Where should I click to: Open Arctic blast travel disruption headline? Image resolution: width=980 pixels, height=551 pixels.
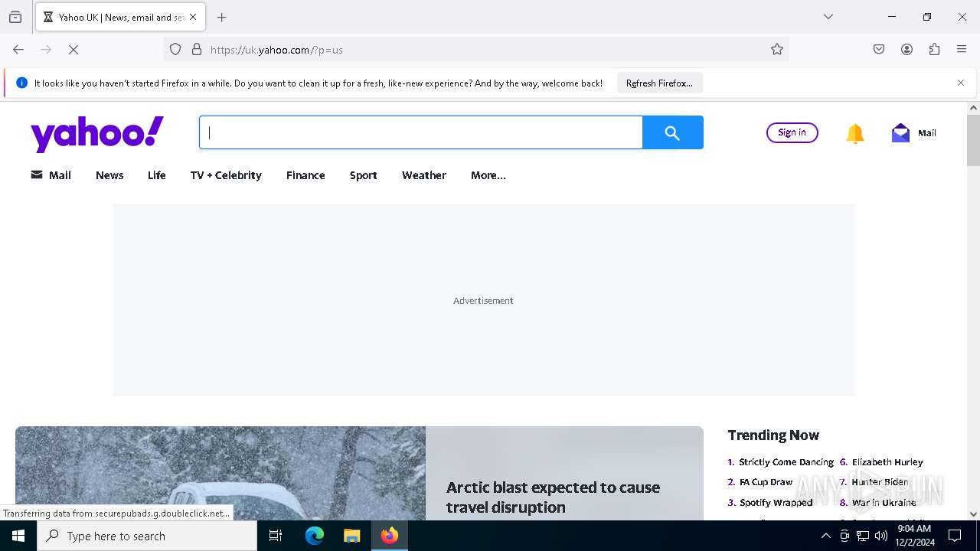tap(553, 497)
